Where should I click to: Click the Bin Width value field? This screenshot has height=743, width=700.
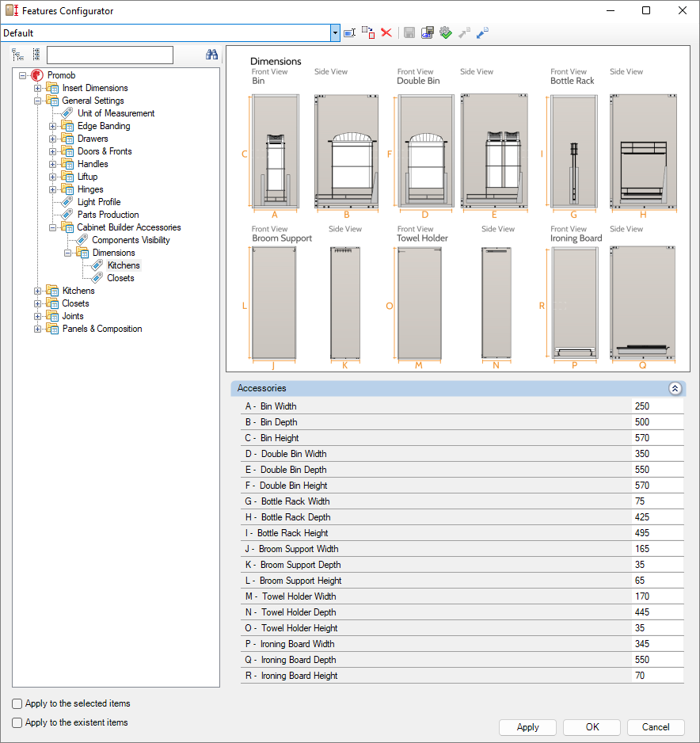click(656, 406)
